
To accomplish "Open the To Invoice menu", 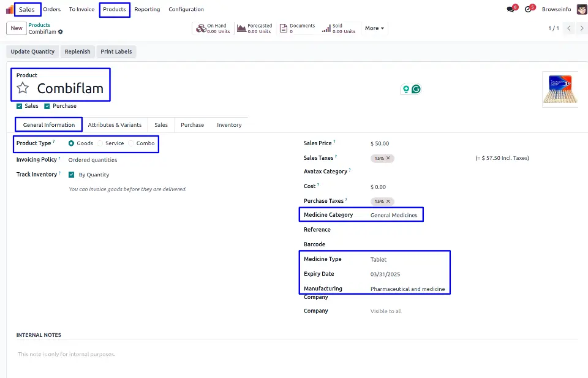I will 81,9.
